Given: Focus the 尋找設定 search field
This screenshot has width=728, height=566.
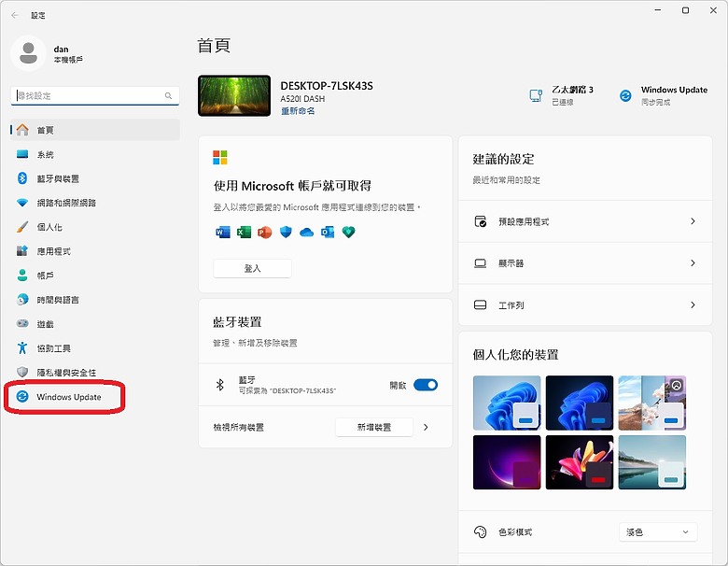Looking at the screenshot, I should [94, 95].
